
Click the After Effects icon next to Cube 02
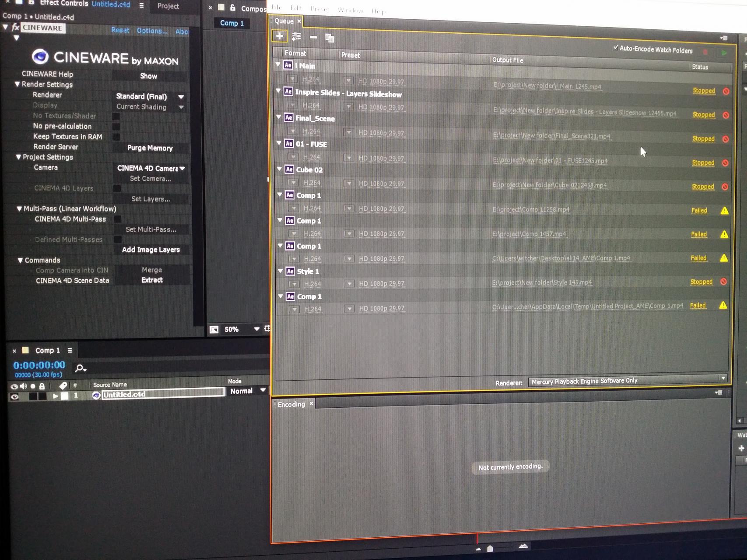click(289, 169)
